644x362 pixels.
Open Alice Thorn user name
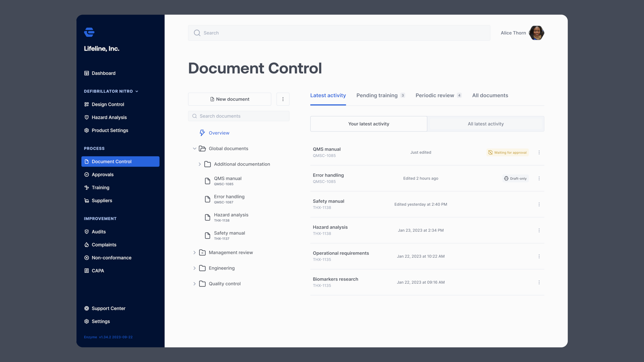coord(513,33)
